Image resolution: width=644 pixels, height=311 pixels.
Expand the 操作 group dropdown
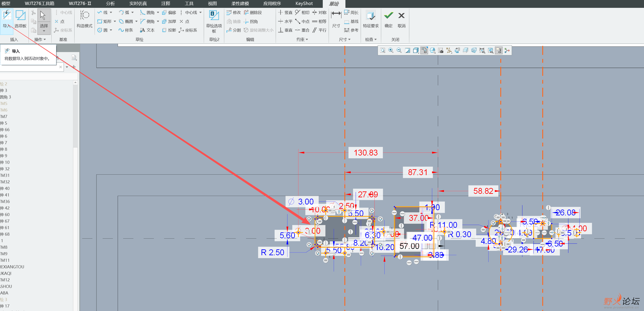coord(40,39)
